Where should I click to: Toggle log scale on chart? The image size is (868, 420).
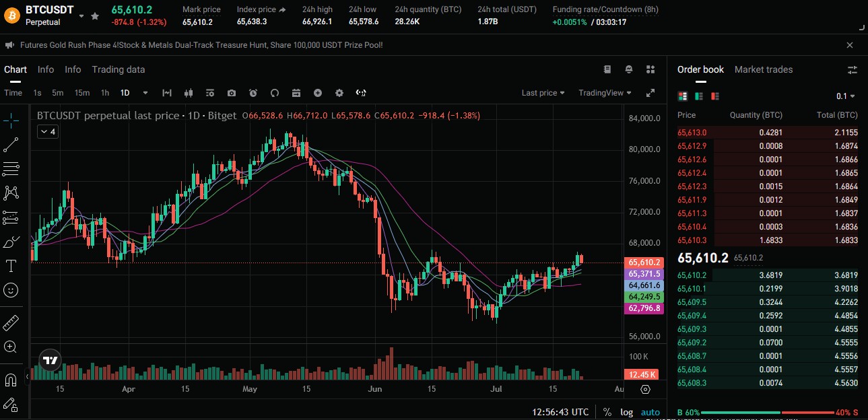626,412
